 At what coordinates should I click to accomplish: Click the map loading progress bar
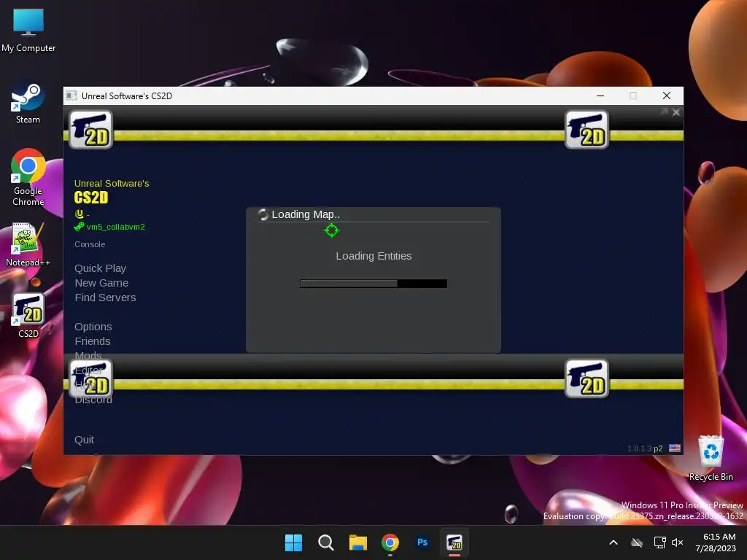[373, 284]
